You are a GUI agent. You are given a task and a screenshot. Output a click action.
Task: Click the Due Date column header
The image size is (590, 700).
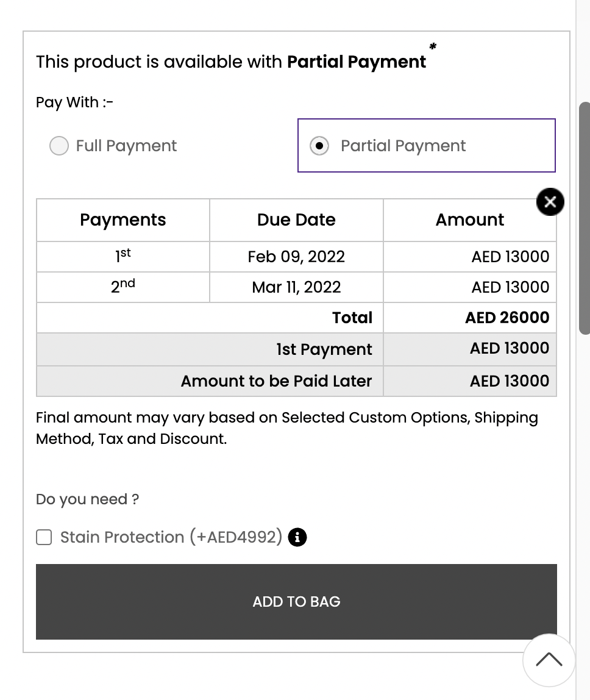coord(296,220)
